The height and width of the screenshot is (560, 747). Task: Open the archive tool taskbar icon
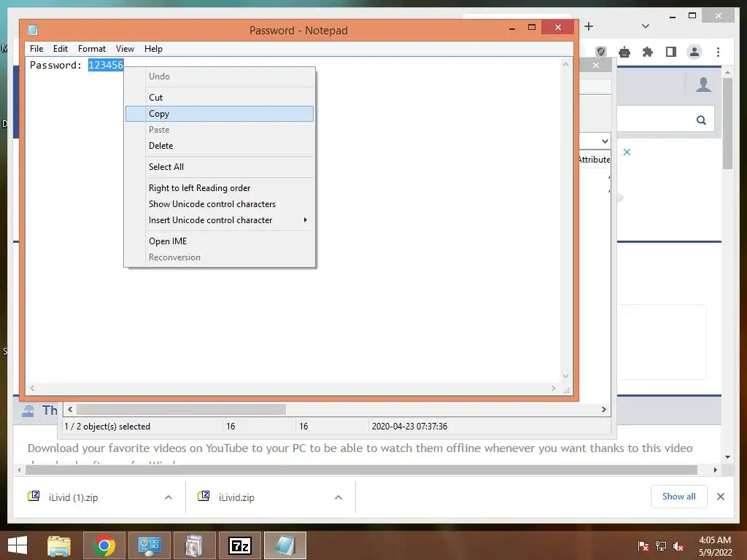pos(194,545)
